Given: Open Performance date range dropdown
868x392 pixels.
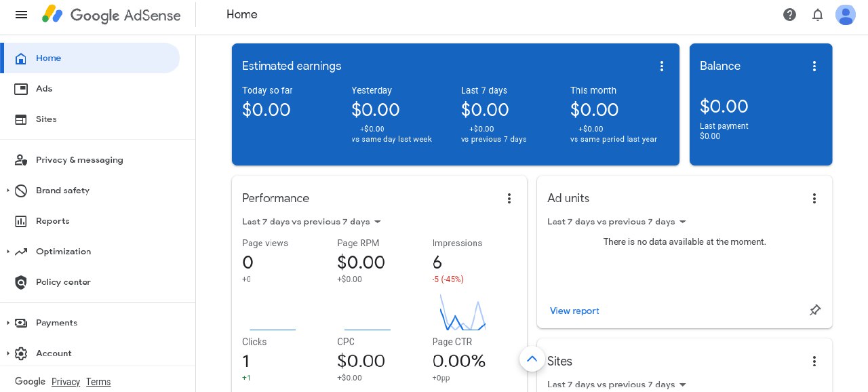Looking at the screenshot, I should (x=312, y=222).
